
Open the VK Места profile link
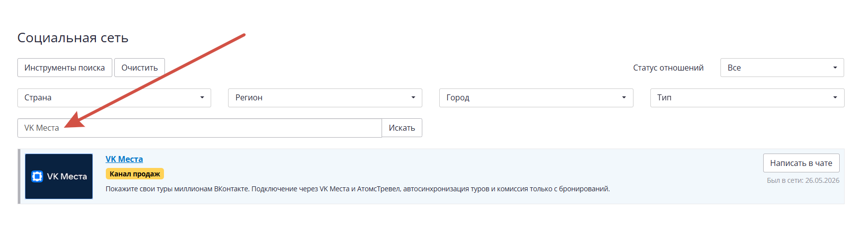[x=124, y=159]
